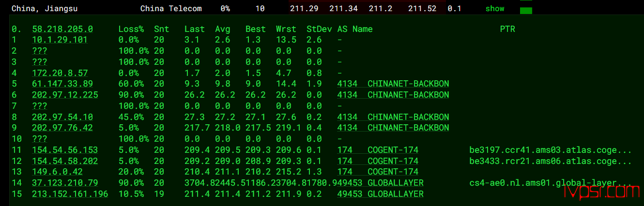Click the Loss% column header
This screenshot has width=644, height=206.
coord(131,29)
